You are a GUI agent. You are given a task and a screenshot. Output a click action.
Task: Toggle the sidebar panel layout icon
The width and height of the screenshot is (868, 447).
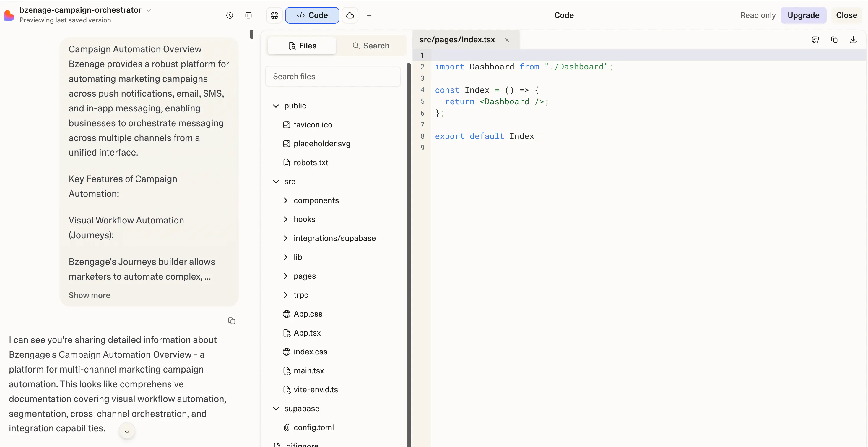tap(248, 15)
